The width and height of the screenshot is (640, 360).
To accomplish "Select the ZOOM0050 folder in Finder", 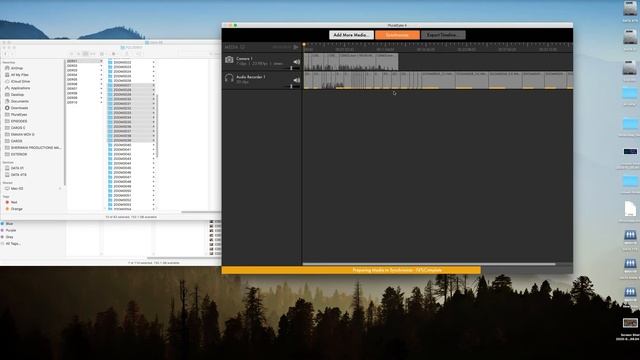I will click(122, 191).
